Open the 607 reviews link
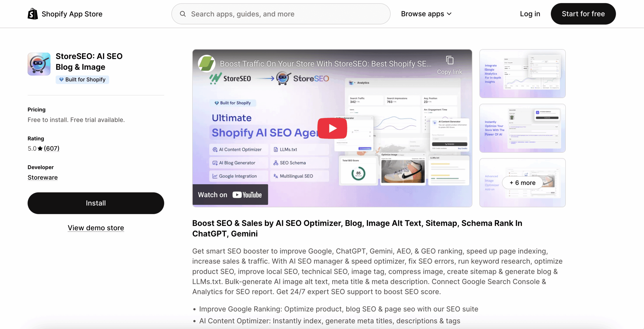 [x=51, y=148]
